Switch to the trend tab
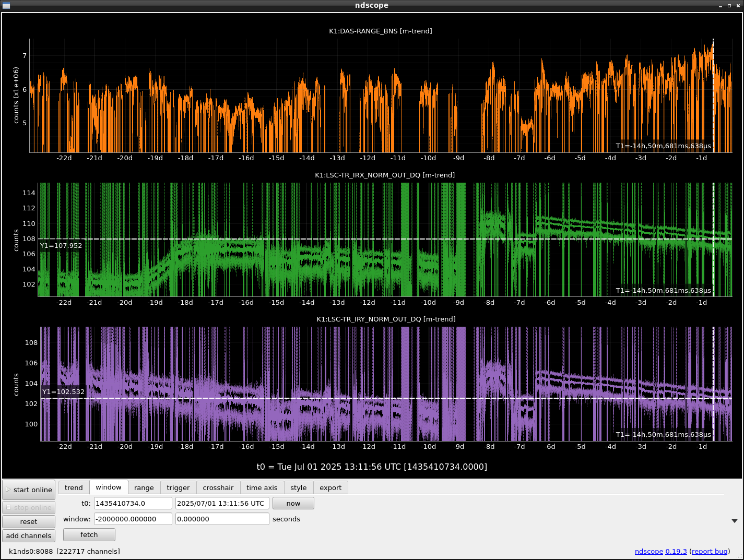This screenshot has width=744, height=560. click(x=74, y=487)
